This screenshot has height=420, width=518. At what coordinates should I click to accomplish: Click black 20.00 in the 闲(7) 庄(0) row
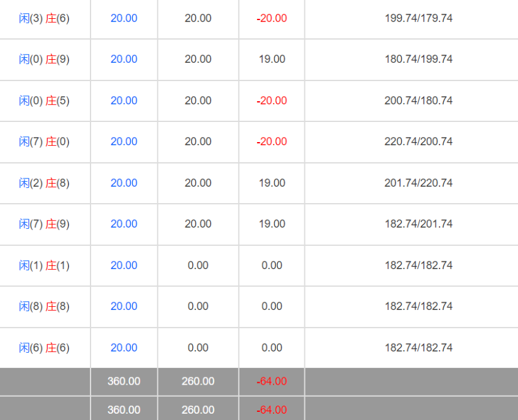click(x=198, y=141)
